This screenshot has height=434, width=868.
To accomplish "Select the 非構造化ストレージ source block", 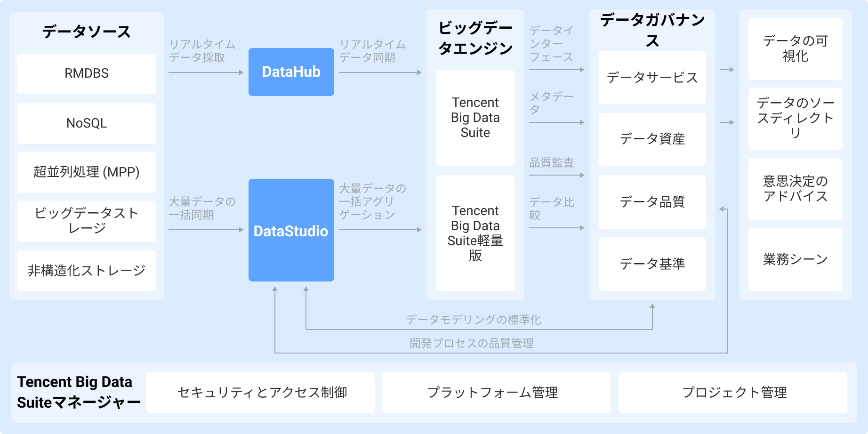I will point(86,270).
